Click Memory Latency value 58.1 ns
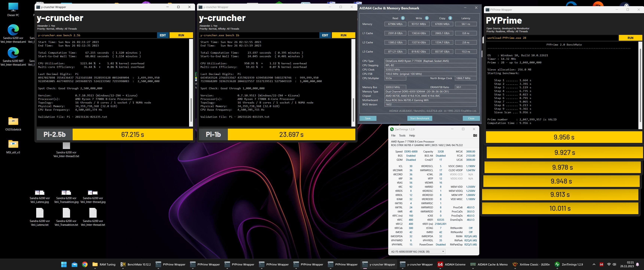Image resolution: width=644 pixels, height=270 pixels. pyautogui.click(x=466, y=24)
